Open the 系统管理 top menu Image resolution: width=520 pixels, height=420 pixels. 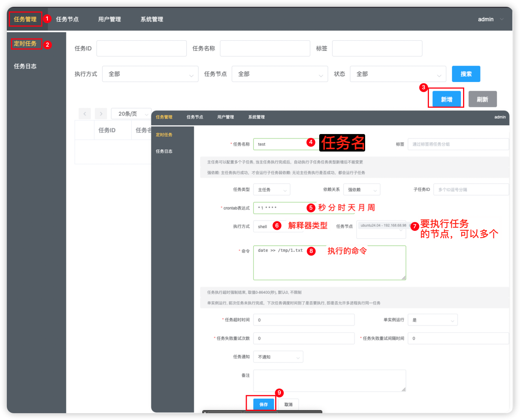click(x=152, y=19)
